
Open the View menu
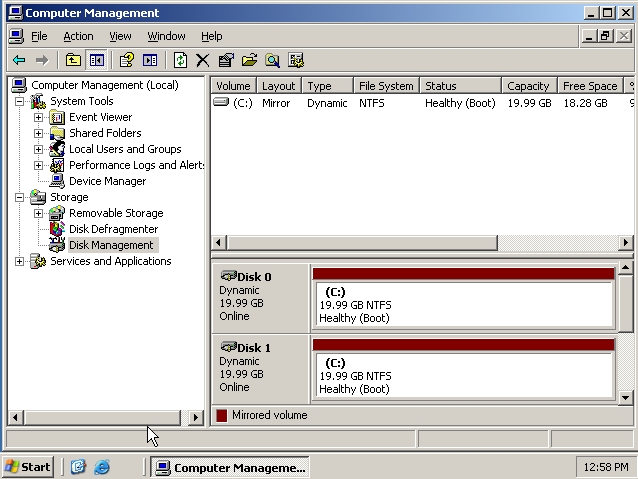point(120,36)
